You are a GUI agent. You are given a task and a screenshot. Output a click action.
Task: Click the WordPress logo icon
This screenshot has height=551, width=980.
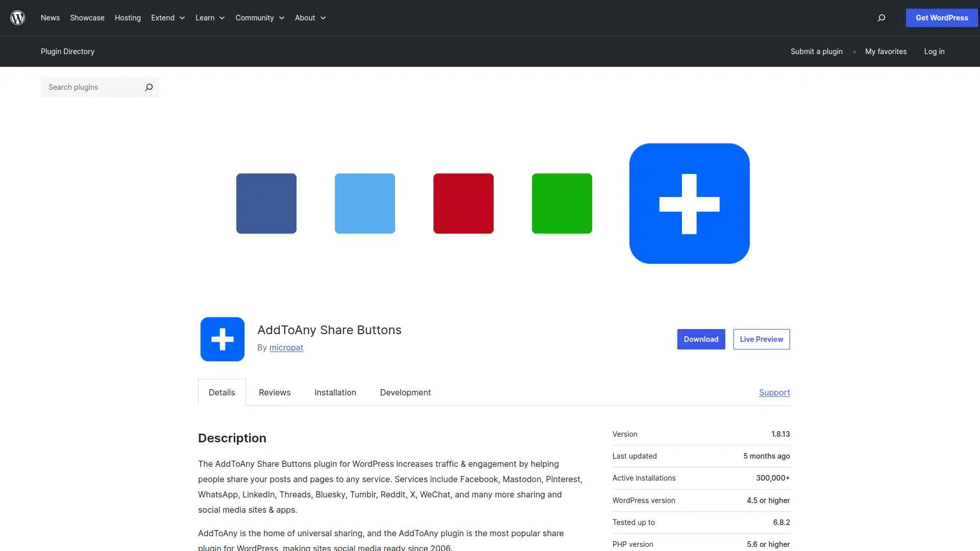click(17, 17)
